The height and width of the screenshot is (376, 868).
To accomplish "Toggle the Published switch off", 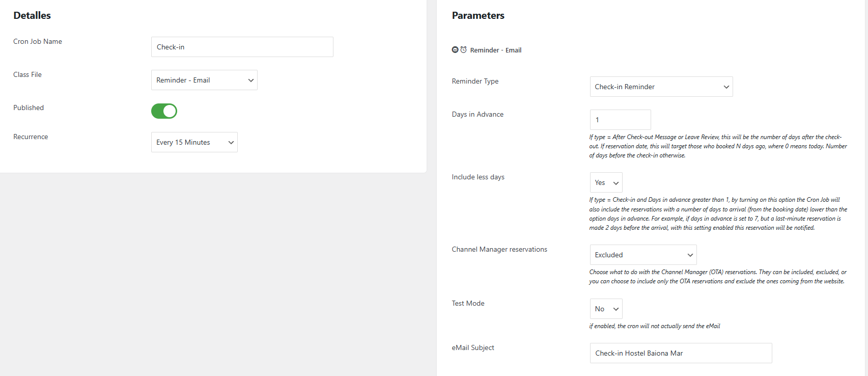I will coord(164,111).
